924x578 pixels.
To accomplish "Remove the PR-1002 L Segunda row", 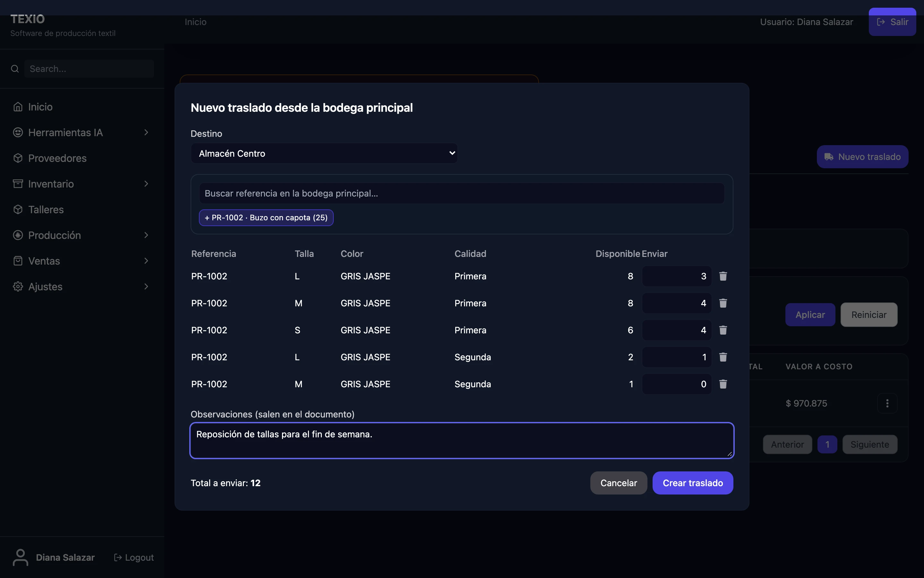I will (723, 357).
